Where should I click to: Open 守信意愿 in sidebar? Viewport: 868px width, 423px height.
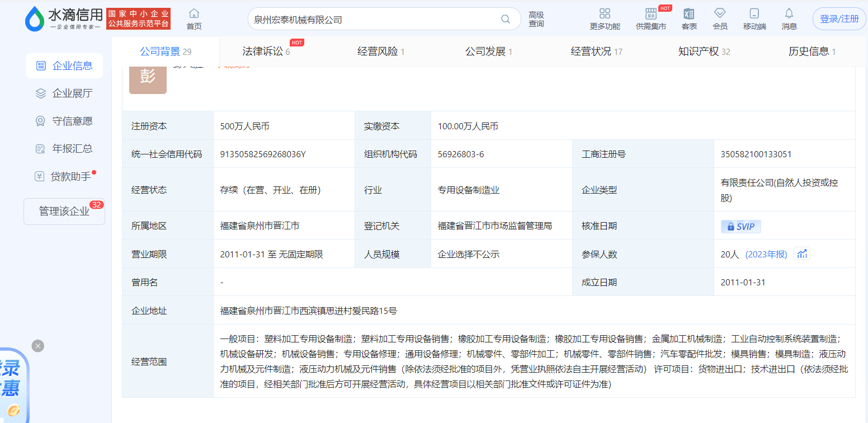64,121
